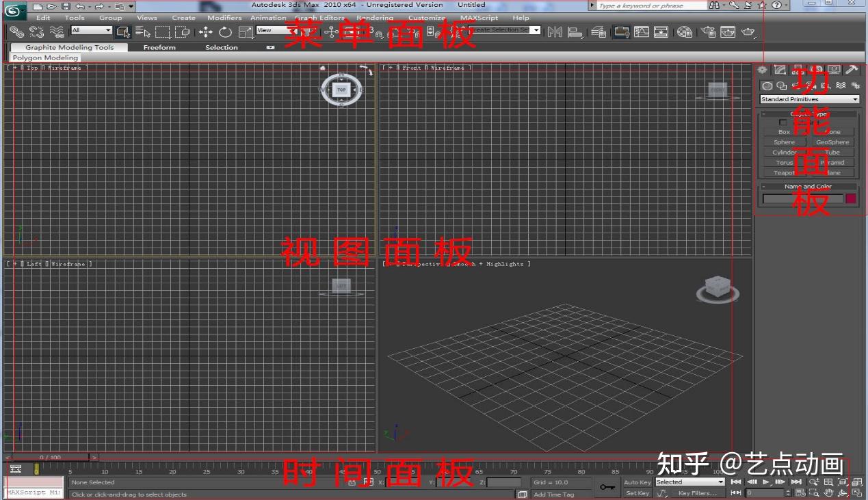Viewport: 868px width, 500px height.
Task: Click the Sphere primitive button
Action: [785, 142]
